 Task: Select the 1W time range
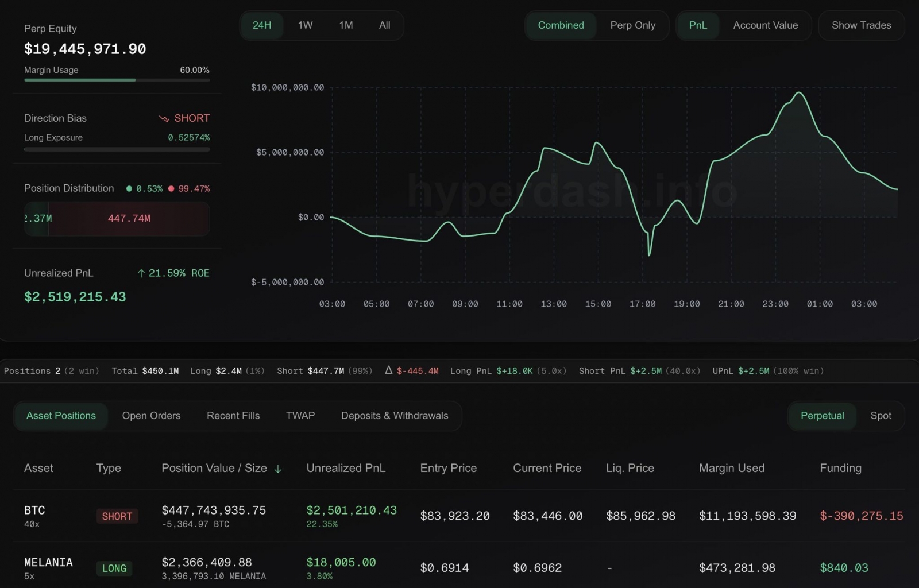[305, 25]
